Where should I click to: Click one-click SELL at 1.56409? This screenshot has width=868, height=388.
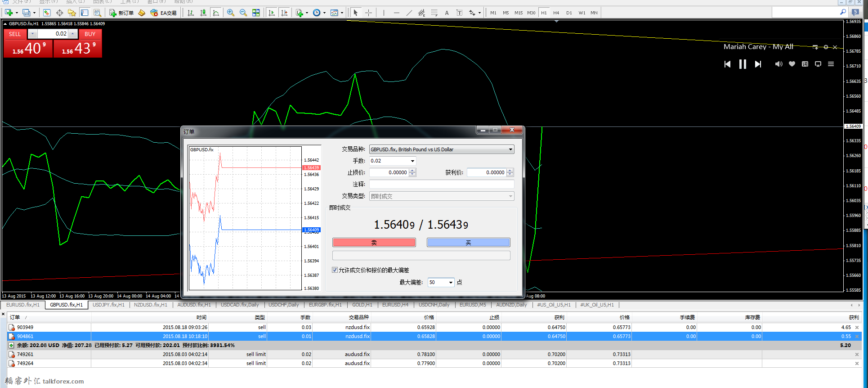(x=28, y=49)
